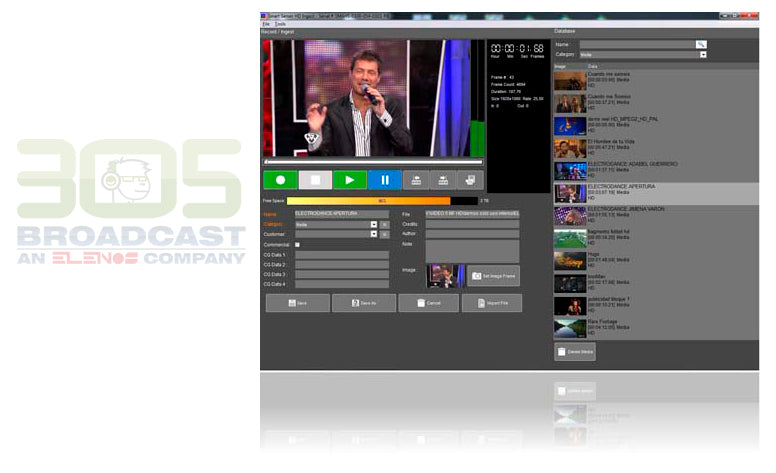This screenshot has height=473, width=776.
Task: Open the Tools menu
Action: pos(280,24)
